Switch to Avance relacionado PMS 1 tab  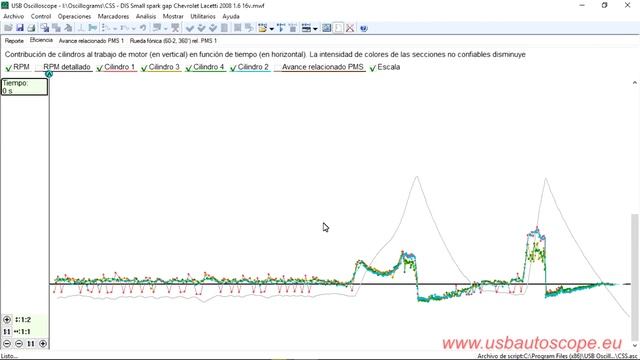pyautogui.click(x=91, y=41)
